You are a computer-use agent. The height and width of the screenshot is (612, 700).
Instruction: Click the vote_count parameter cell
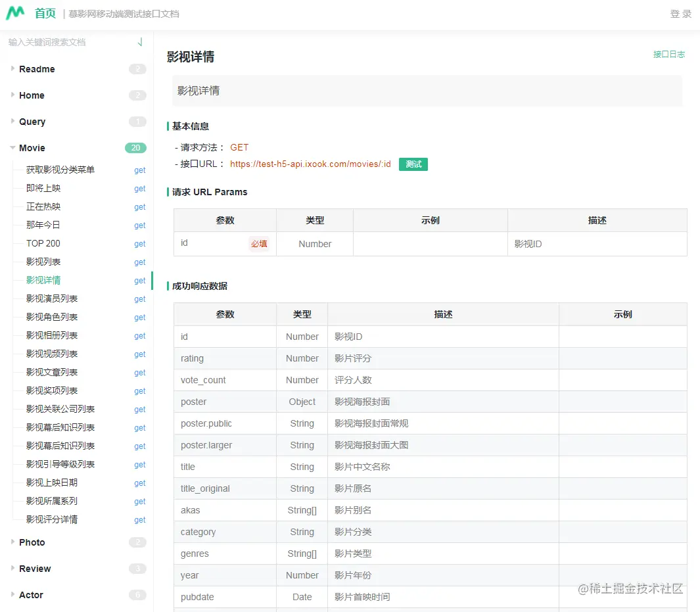click(225, 380)
